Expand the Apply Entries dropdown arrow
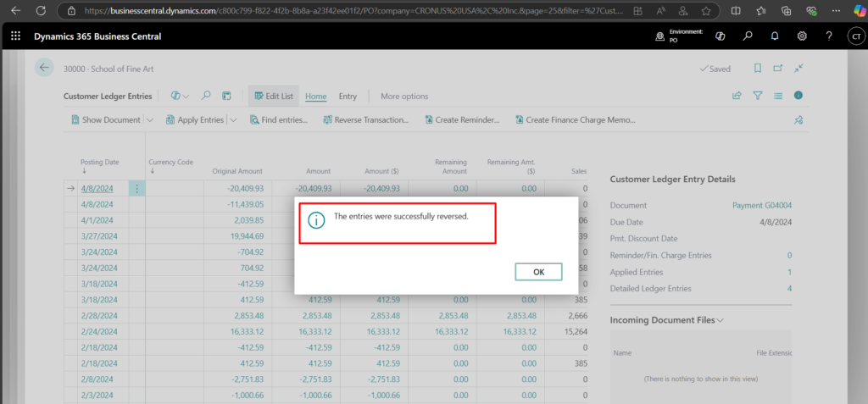The image size is (868, 404). pos(233,120)
